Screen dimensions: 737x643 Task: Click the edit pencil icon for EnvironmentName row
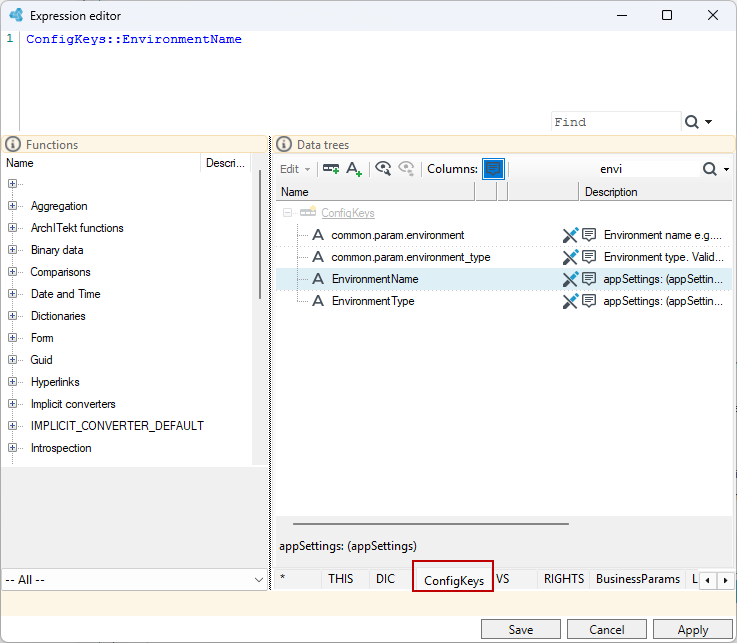click(570, 279)
